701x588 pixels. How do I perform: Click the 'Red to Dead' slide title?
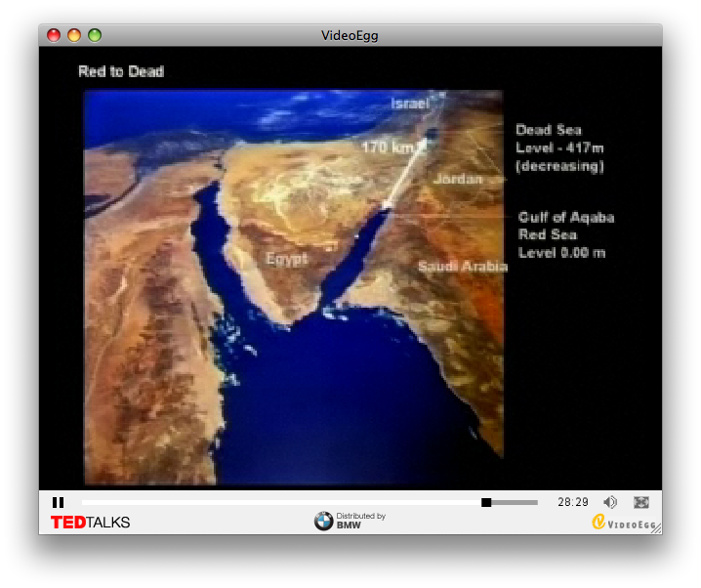[121, 71]
